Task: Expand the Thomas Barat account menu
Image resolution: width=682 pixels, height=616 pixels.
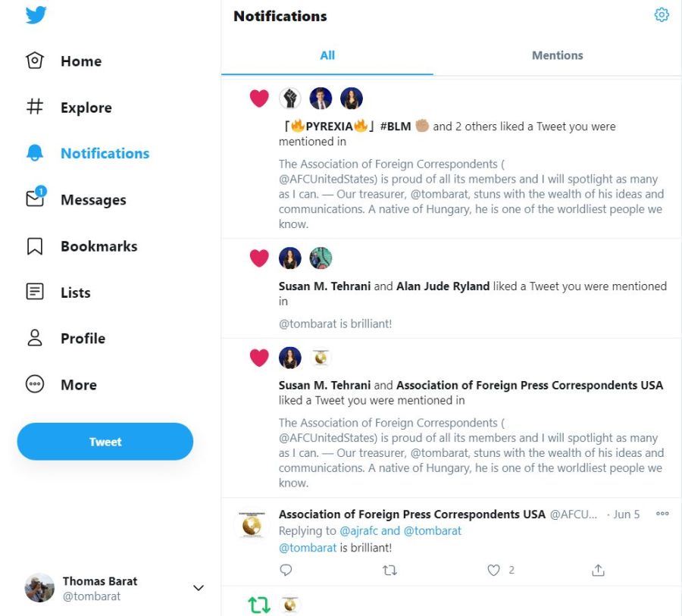Action: [x=199, y=588]
